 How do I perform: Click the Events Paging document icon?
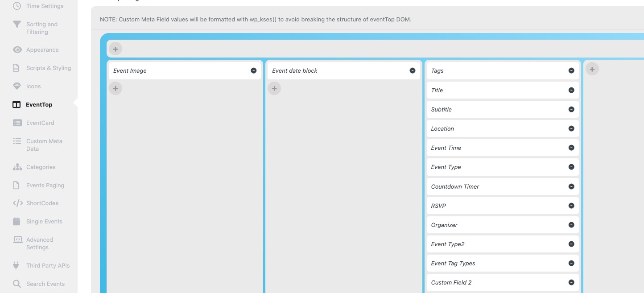[17, 185]
